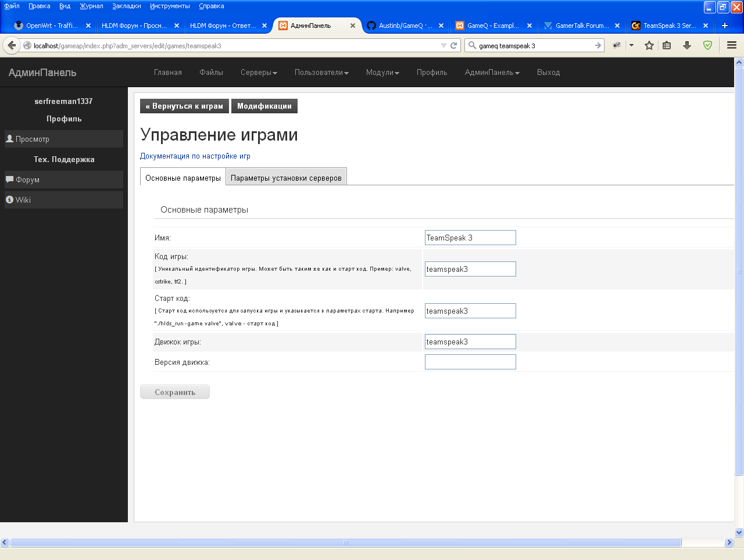Click the green shield extension icon

point(707,45)
